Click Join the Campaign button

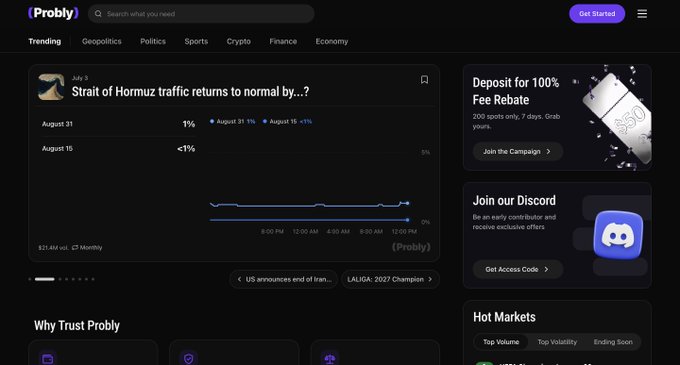518,151
